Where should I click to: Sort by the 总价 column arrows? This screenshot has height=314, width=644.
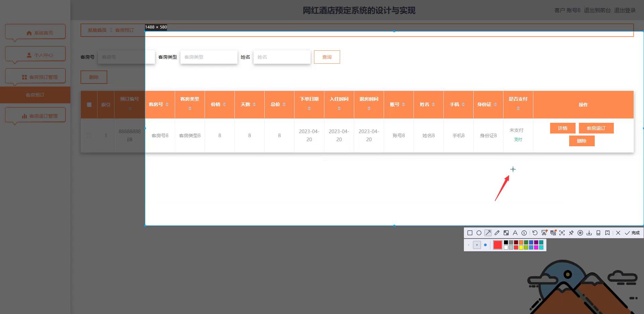284,104
